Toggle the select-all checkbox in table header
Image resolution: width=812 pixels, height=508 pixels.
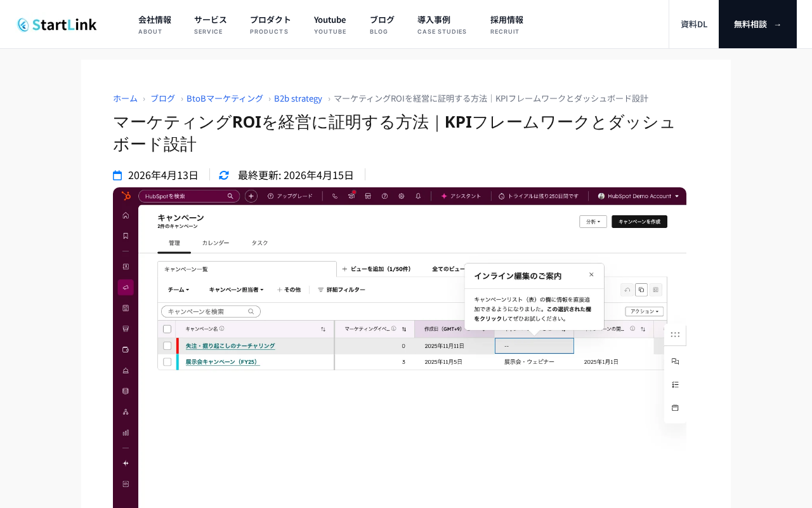pos(167,329)
